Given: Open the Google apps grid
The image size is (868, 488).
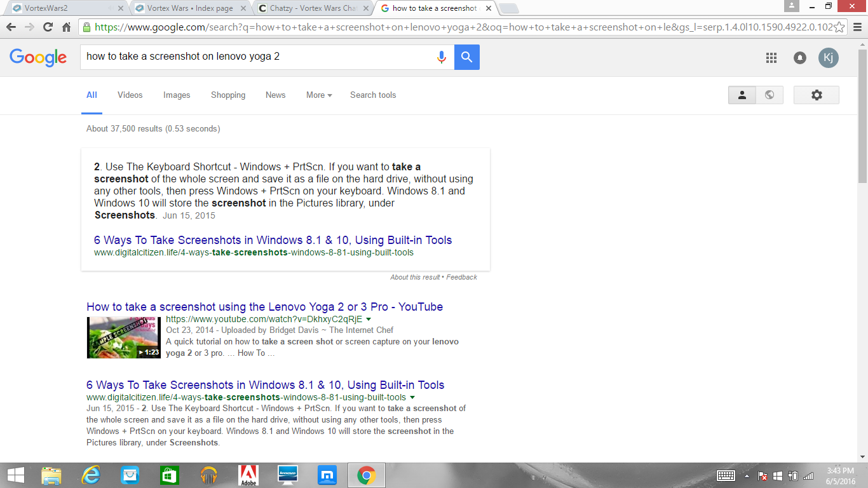Looking at the screenshot, I should (771, 58).
